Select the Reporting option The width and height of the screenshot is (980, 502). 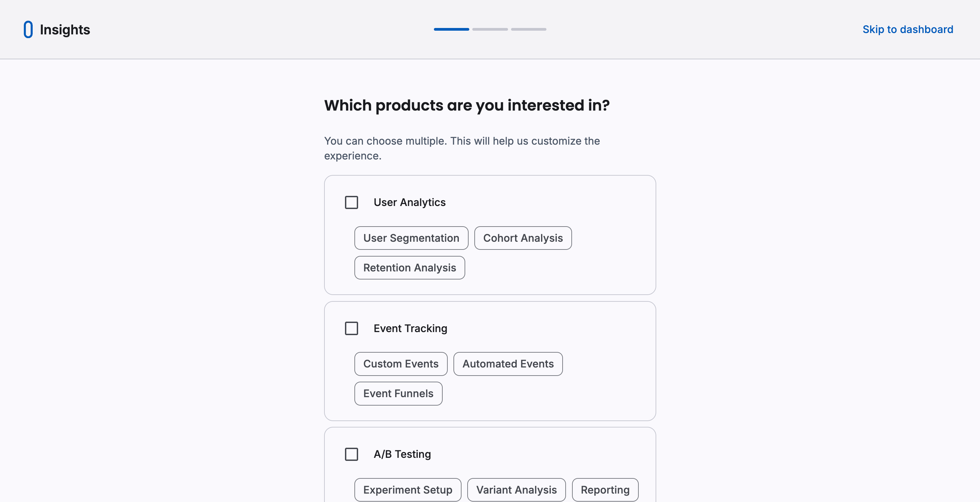(x=605, y=490)
